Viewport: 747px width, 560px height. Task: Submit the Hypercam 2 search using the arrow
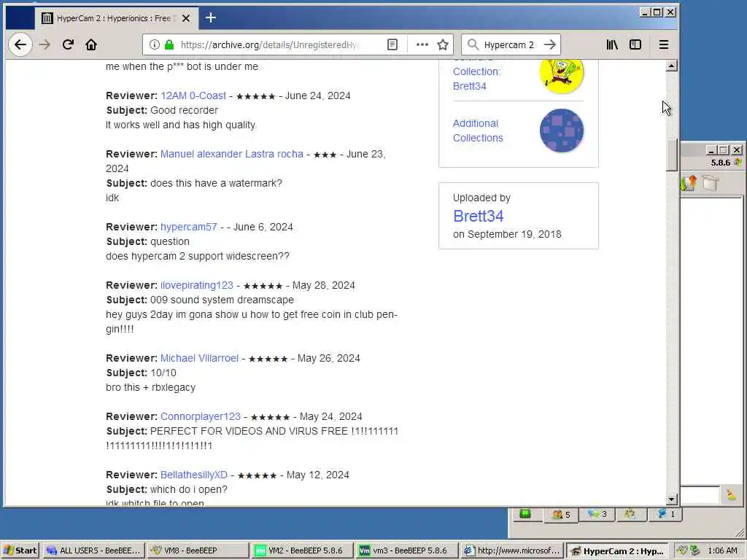[x=550, y=44]
